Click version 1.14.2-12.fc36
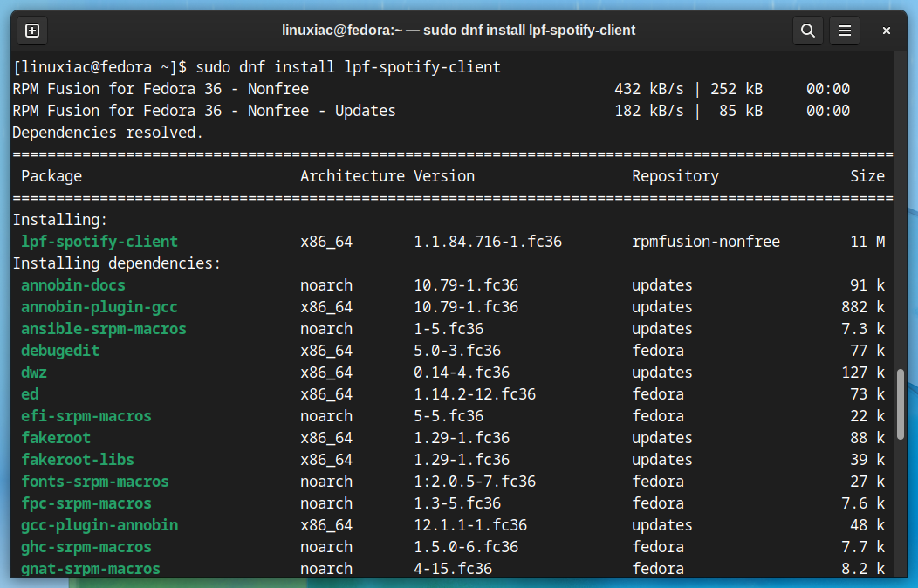 (475, 394)
